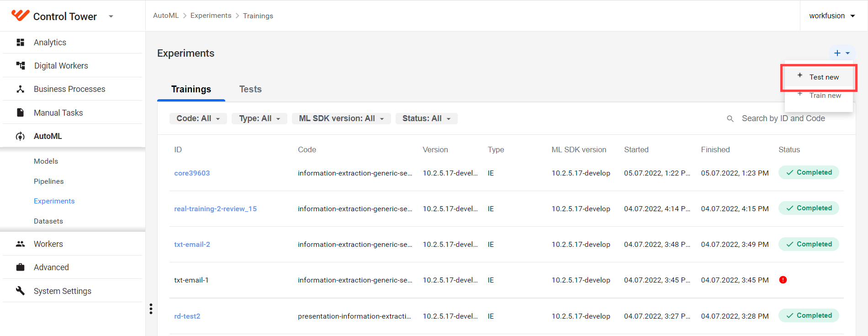
Task: Click the txt-email-1 ID cell
Action: [191, 280]
